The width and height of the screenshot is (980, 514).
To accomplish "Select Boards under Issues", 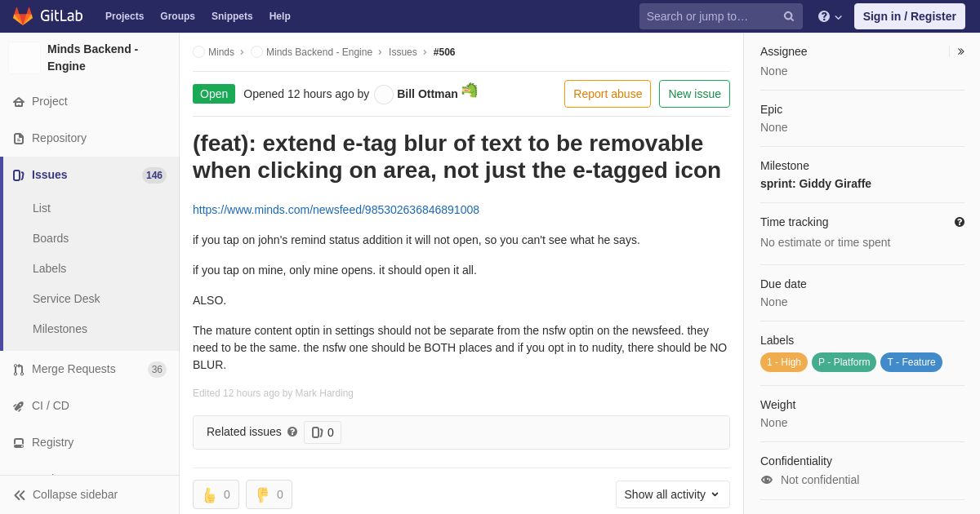I will pyautogui.click(x=51, y=238).
